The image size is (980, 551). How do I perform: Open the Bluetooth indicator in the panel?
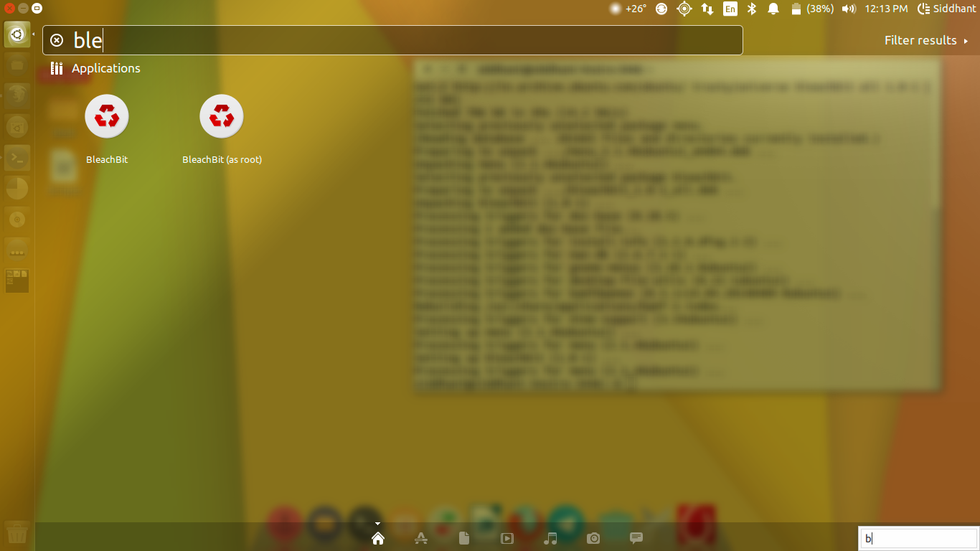[x=751, y=9]
